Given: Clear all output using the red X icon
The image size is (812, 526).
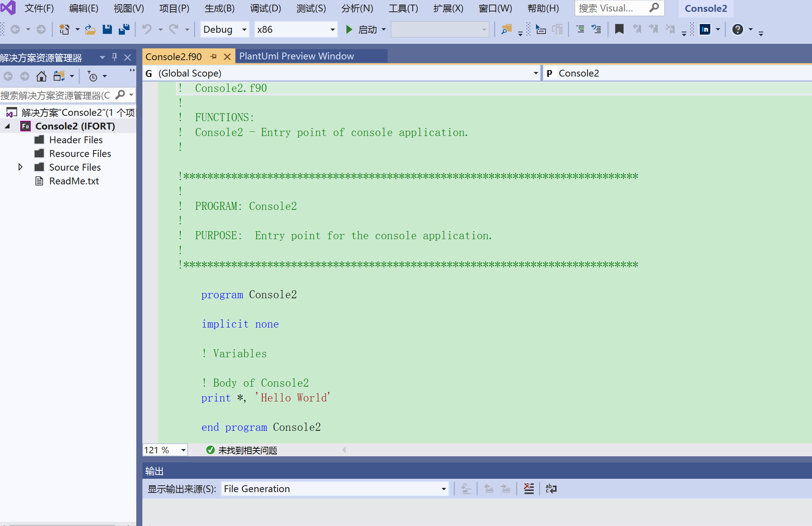Looking at the screenshot, I should pyautogui.click(x=528, y=488).
